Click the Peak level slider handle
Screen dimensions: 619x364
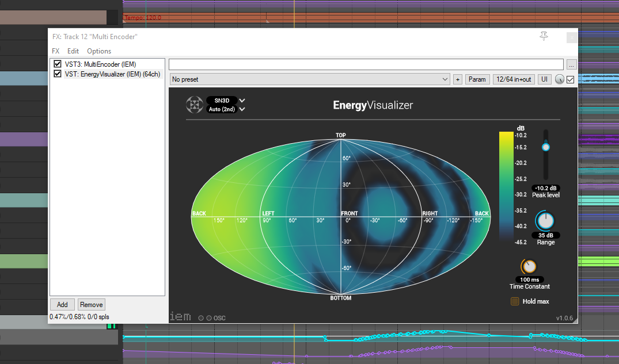545,147
